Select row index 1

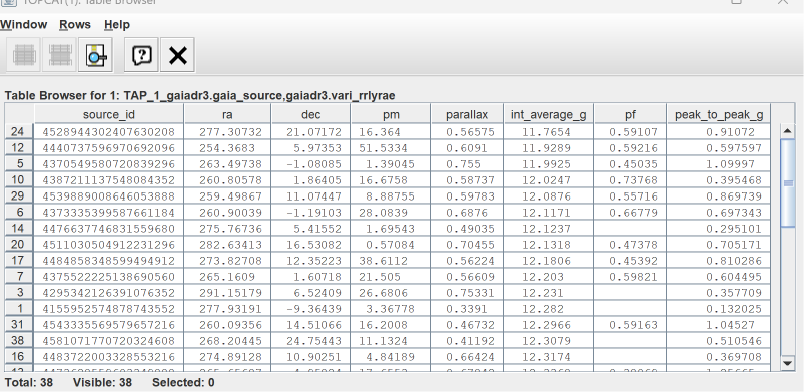tap(18, 309)
